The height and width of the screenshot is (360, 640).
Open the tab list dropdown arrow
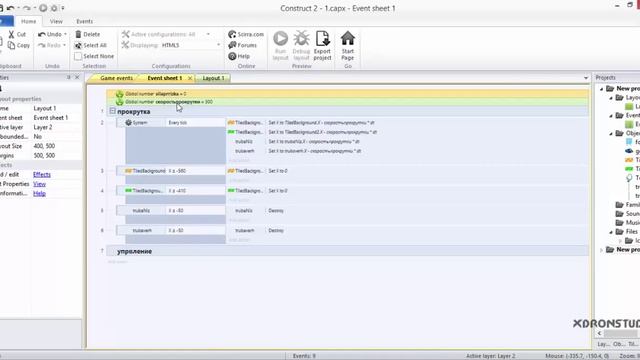click(586, 78)
